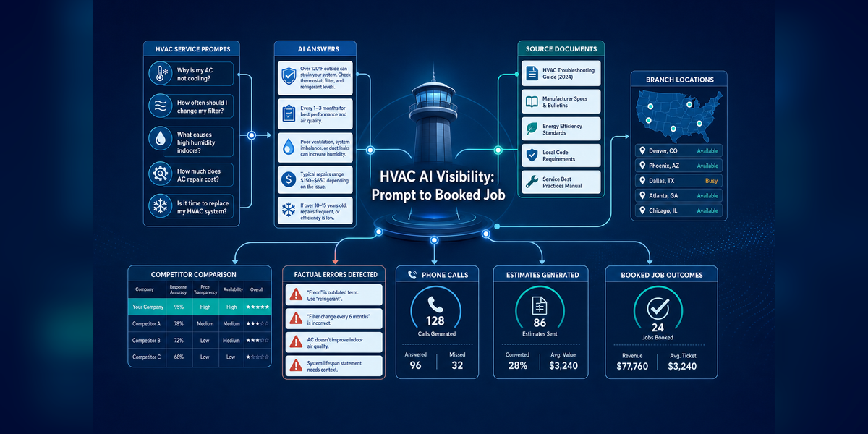The image size is (868, 434).
Task: Click the five-star Overall rating for Your Company
Action: click(x=258, y=307)
